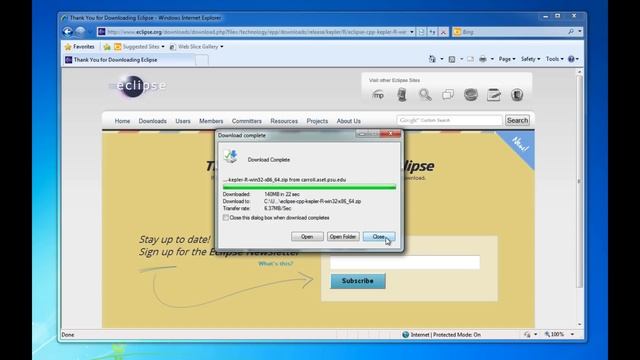
Task: Click the Subscribe button
Action: click(x=358, y=281)
